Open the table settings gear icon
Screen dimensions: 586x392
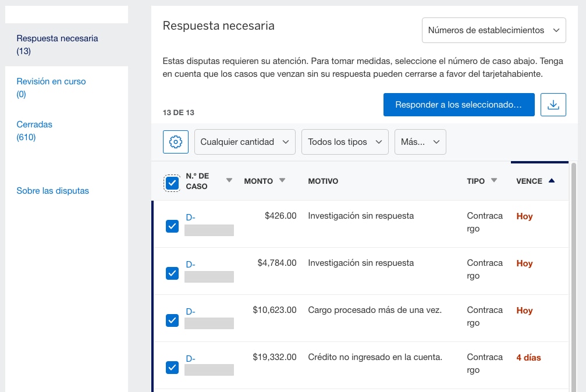tap(175, 141)
